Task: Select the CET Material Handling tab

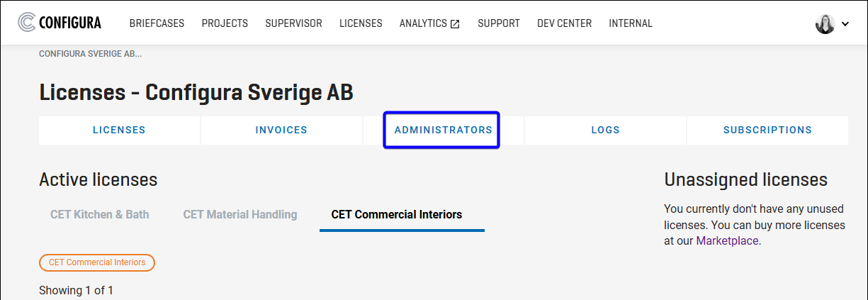Action: click(240, 214)
